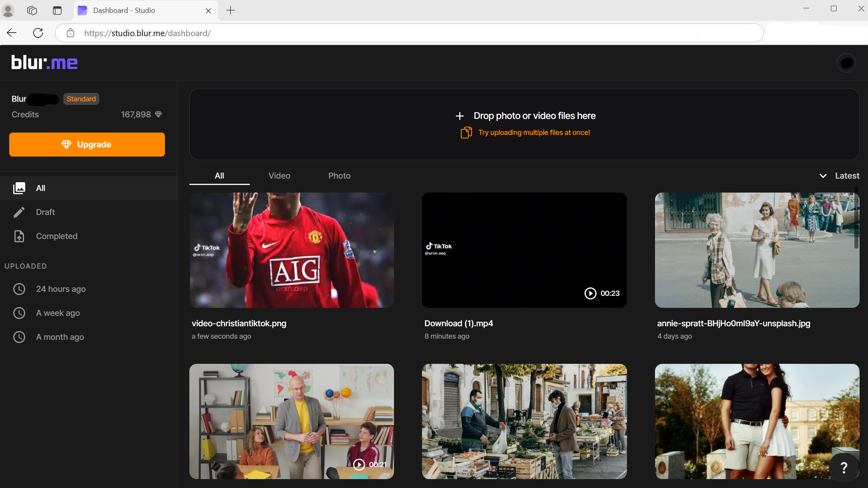
Task: Click the All media gallery icon
Action: tap(20, 188)
